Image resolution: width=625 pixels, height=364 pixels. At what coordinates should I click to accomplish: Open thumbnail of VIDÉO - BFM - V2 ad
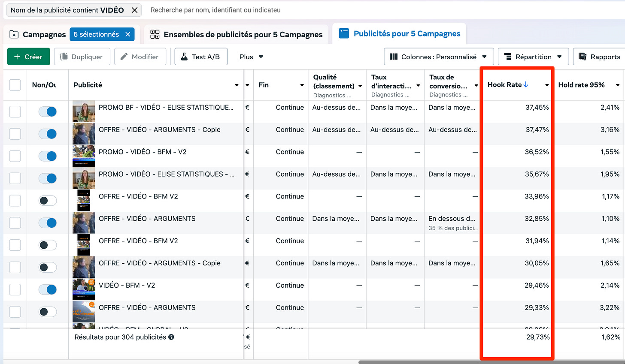(x=84, y=289)
